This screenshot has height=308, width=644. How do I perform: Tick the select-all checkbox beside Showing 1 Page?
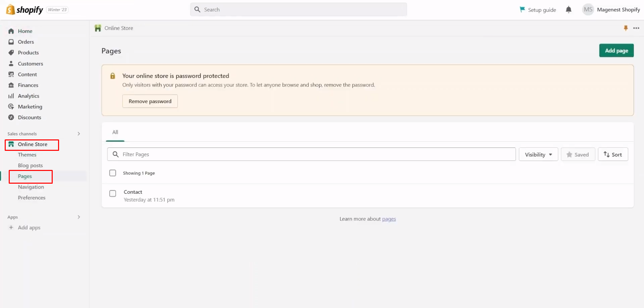click(x=113, y=173)
